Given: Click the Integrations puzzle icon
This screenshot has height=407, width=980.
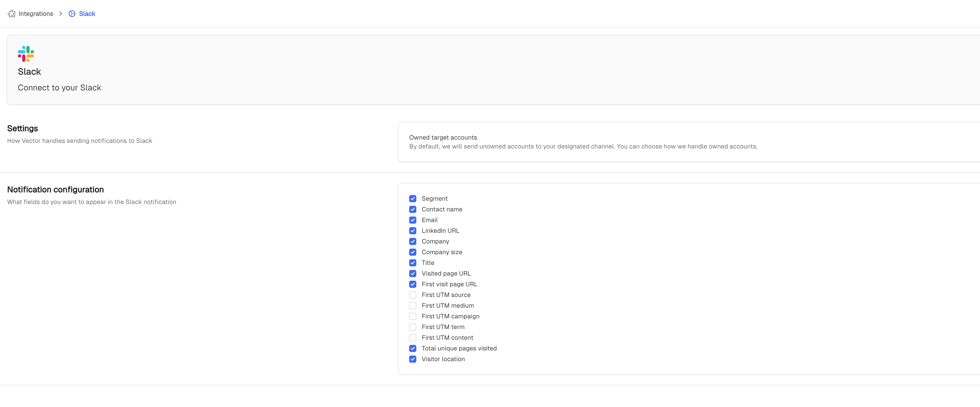Looking at the screenshot, I should pos(11,14).
